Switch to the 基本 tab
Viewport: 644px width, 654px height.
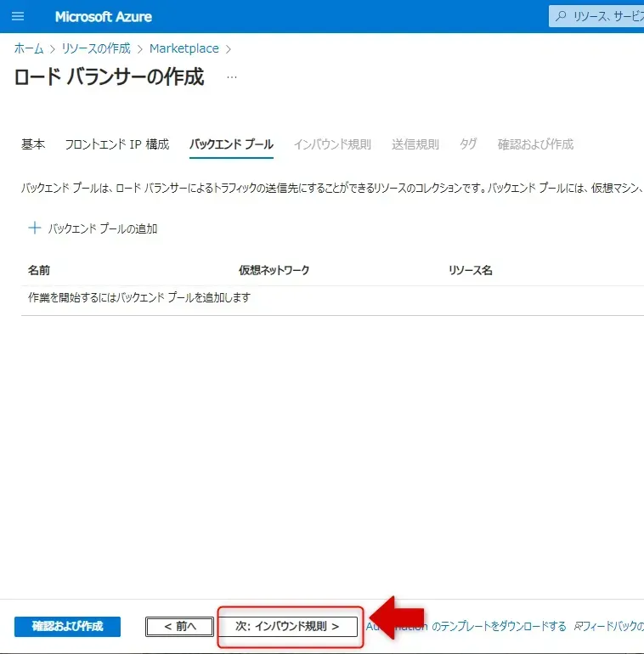[33, 144]
